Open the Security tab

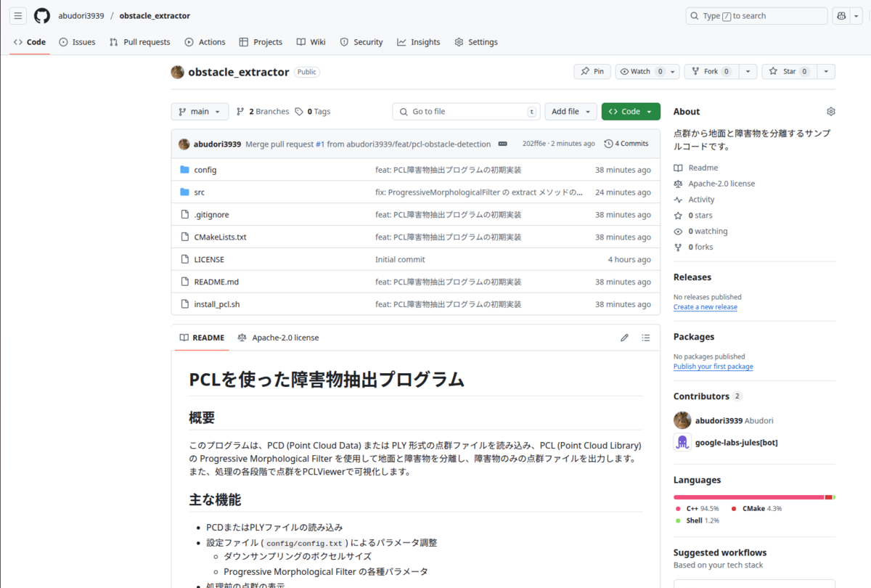(361, 42)
